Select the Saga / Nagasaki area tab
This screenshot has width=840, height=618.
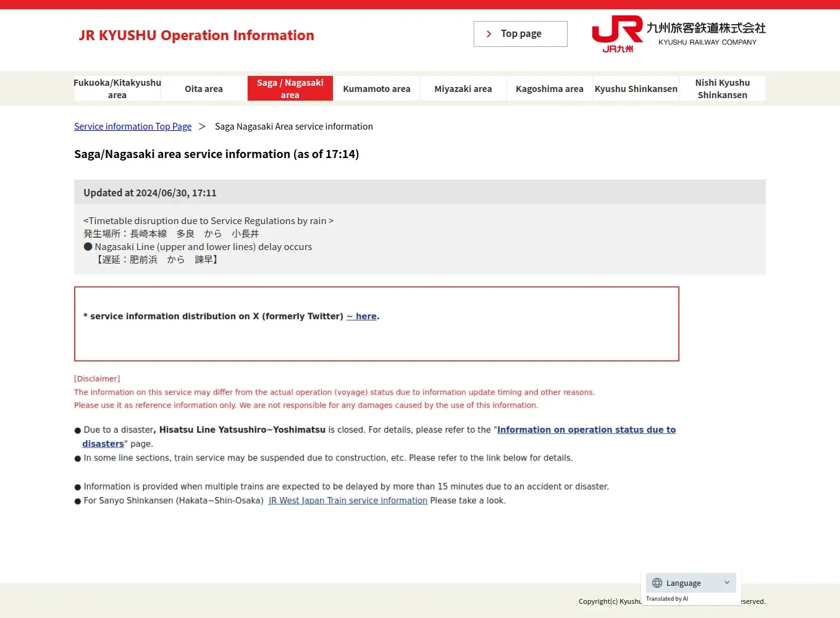tap(290, 88)
